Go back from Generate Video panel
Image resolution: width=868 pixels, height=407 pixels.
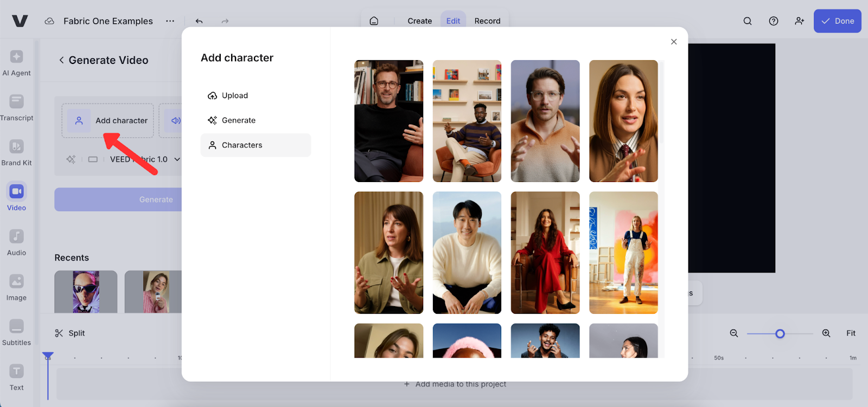pyautogui.click(x=61, y=60)
